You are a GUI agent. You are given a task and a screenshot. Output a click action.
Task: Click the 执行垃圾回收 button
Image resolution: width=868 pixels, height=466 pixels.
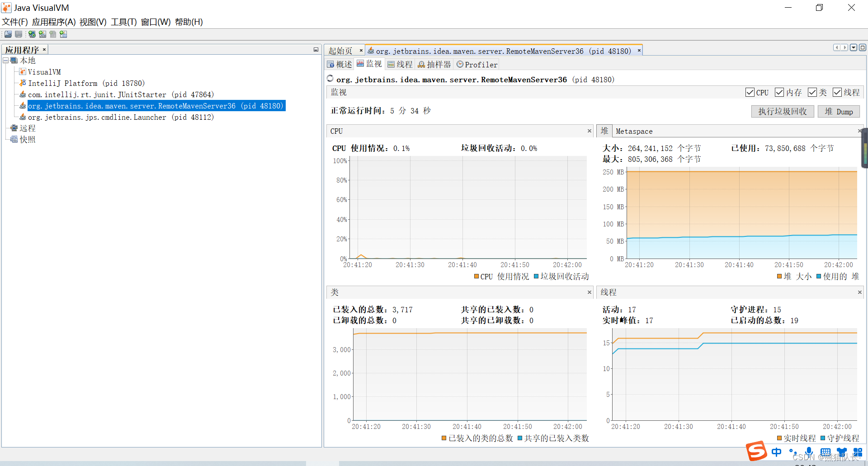[782, 112]
